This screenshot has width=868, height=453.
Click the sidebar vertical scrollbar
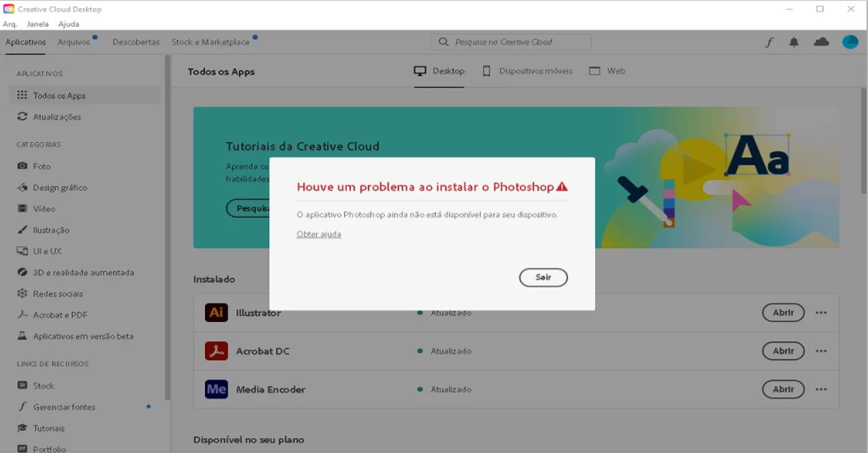(168, 227)
